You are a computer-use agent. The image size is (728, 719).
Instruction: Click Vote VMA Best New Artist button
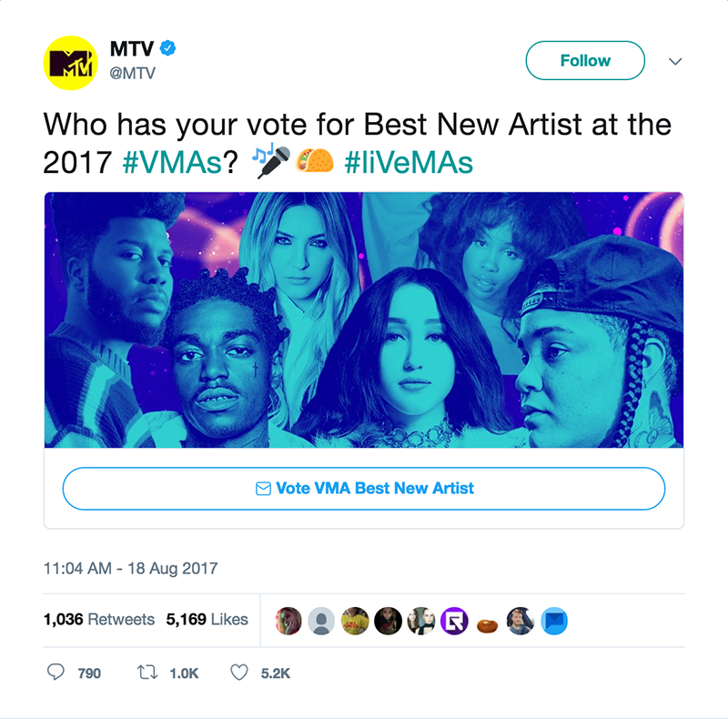364,489
